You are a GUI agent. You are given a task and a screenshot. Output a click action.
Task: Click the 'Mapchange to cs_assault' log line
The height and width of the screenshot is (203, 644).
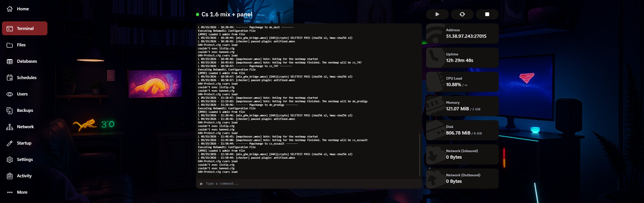248,144
